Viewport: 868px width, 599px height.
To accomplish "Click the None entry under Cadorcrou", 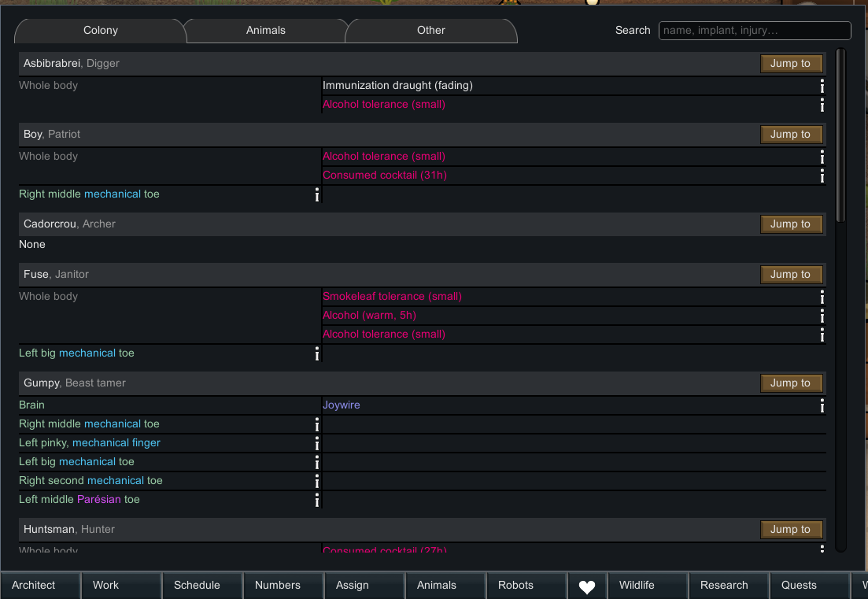I will point(32,245).
